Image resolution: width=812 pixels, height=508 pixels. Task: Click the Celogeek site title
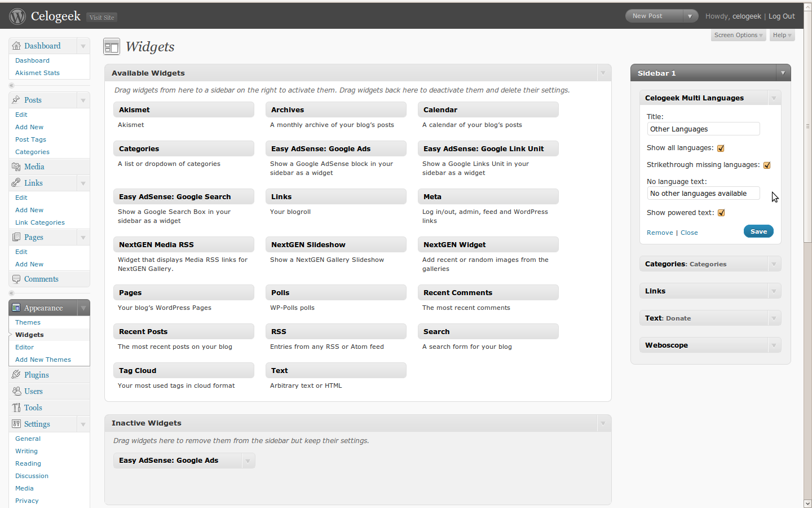(56, 16)
